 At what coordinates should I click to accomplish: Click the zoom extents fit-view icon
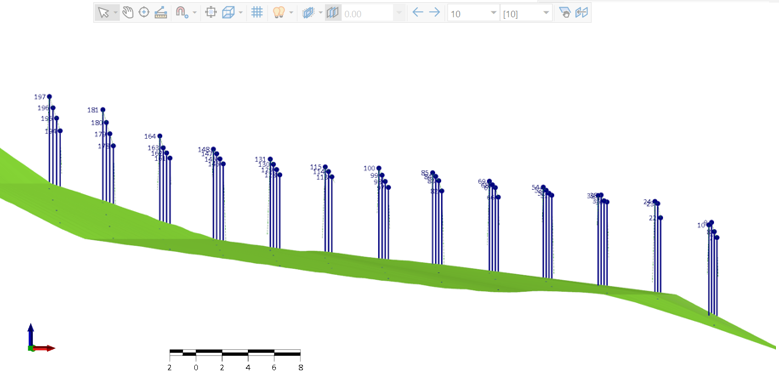211,13
